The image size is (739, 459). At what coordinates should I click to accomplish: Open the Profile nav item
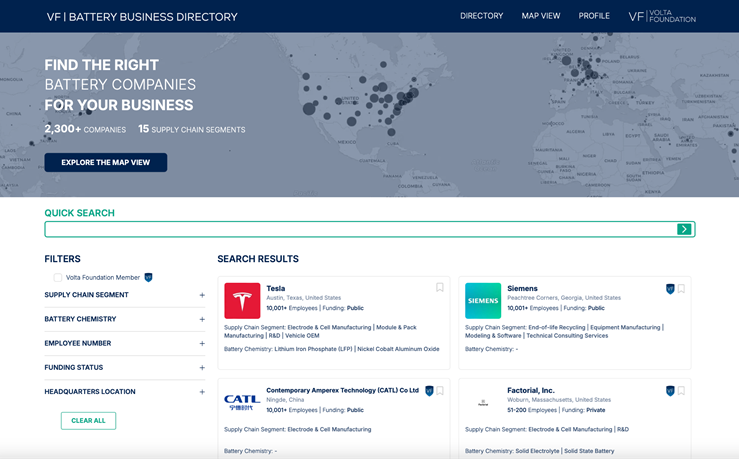click(x=594, y=16)
